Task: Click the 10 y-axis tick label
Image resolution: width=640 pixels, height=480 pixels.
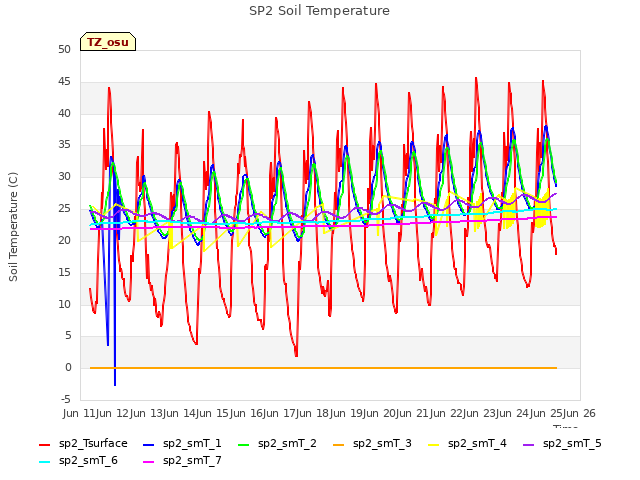Action: pyautogui.click(x=64, y=304)
